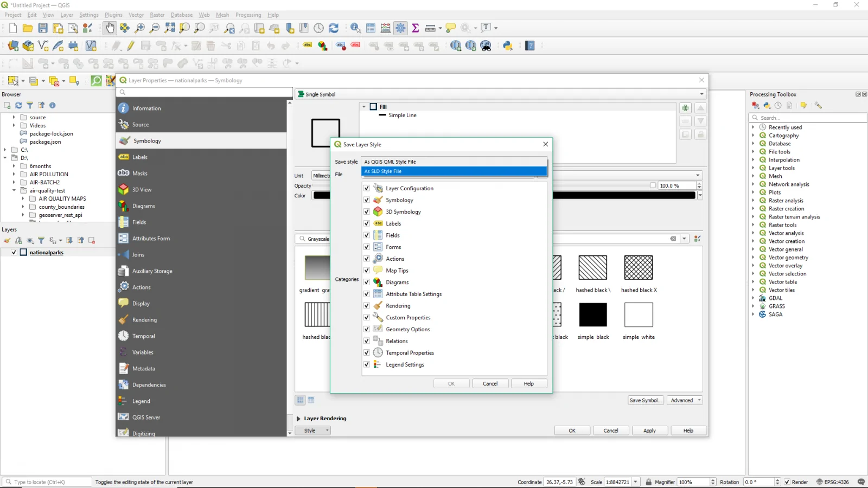Screen dimensions: 868x488
Task: Click the Identify Features tool icon
Action: coord(355,28)
